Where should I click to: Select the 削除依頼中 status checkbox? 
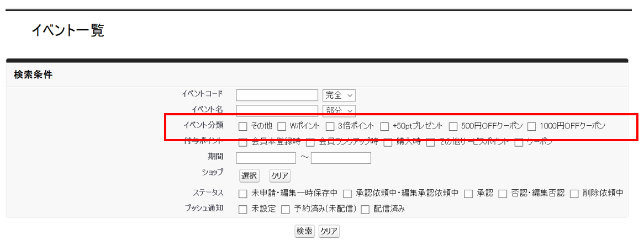point(574,194)
